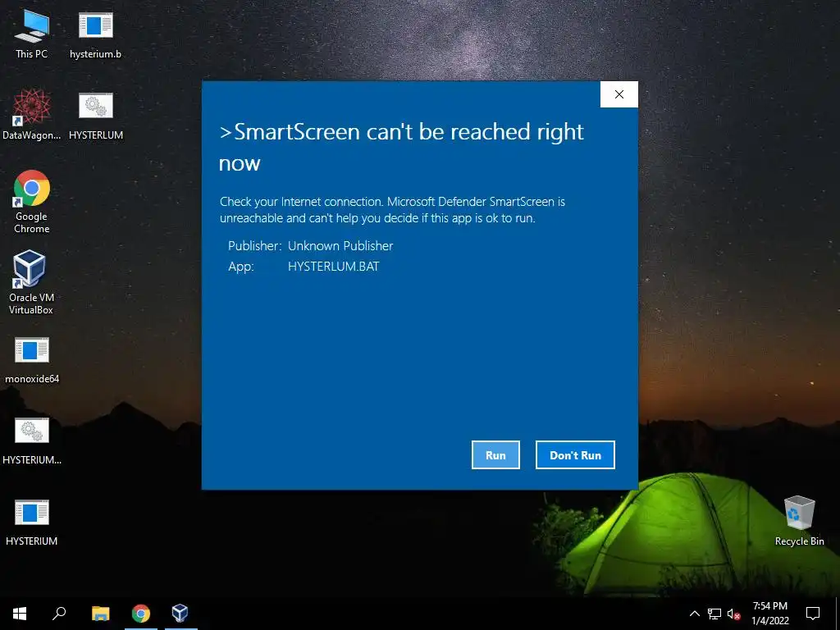This screenshot has width=840, height=630.
Task: Show hidden system tray icons
Action: (694, 614)
